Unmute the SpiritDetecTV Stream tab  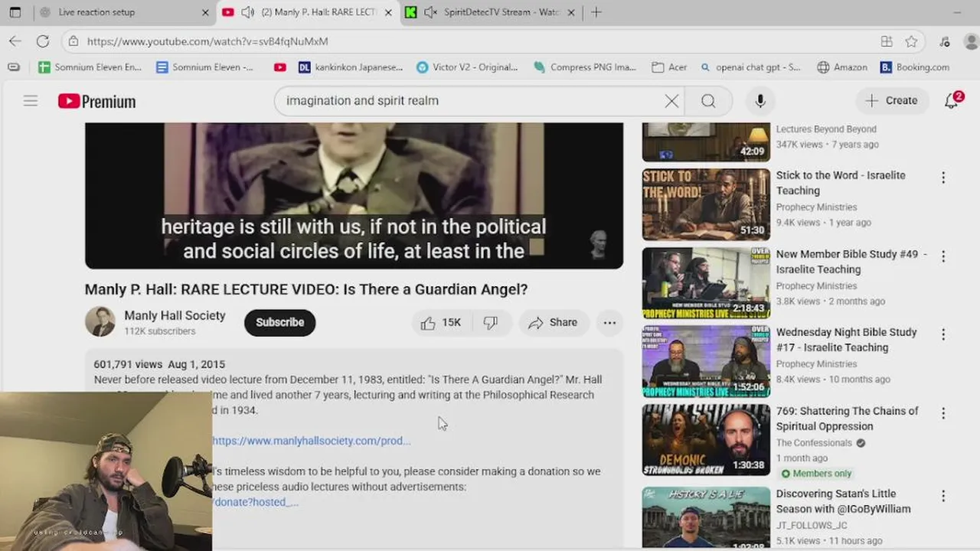430,12
